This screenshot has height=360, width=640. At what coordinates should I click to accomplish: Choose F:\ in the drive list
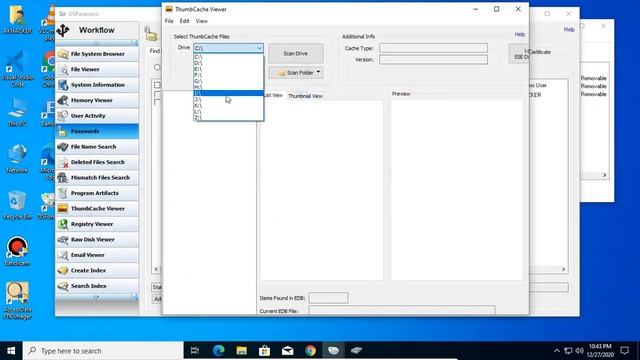pos(229,75)
